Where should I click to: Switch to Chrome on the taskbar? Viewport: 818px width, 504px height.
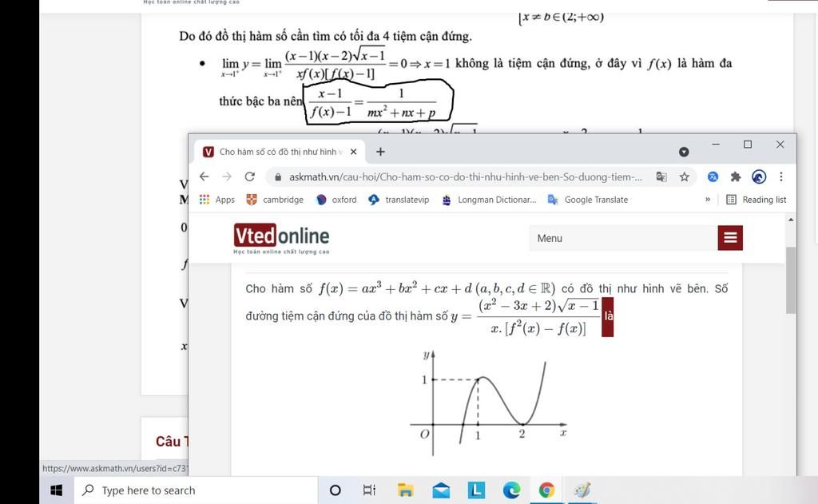coord(546,490)
